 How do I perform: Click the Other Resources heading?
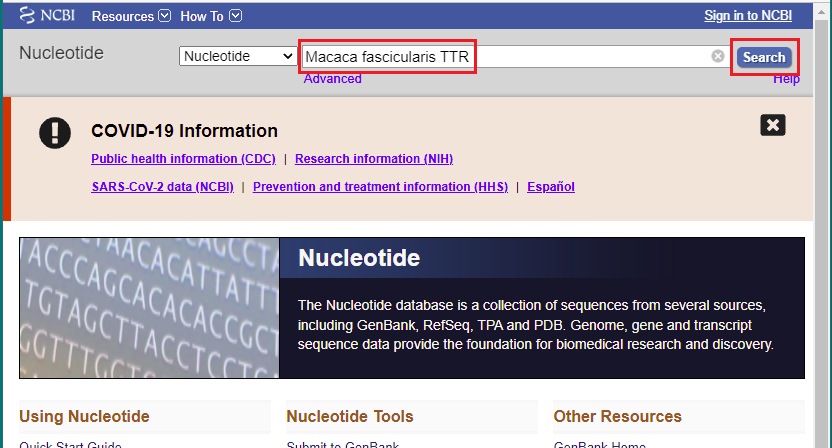[x=617, y=416]
